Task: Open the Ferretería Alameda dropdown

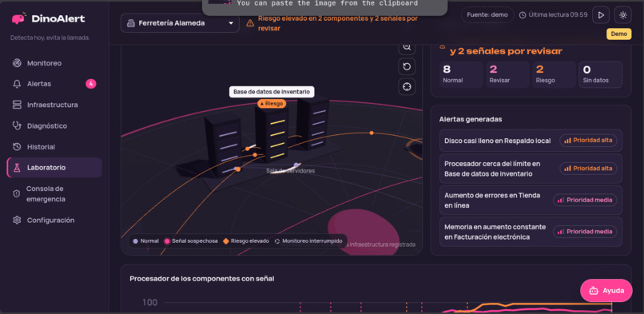Action: pos(180,23)
